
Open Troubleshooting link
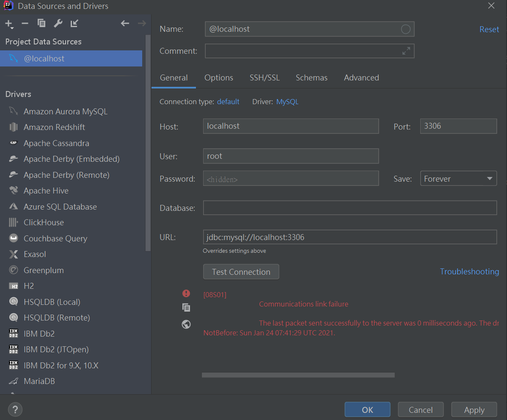(469, 271)
